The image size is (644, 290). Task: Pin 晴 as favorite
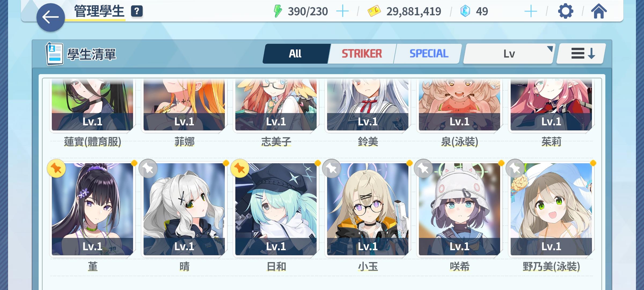tap(148, 169)
